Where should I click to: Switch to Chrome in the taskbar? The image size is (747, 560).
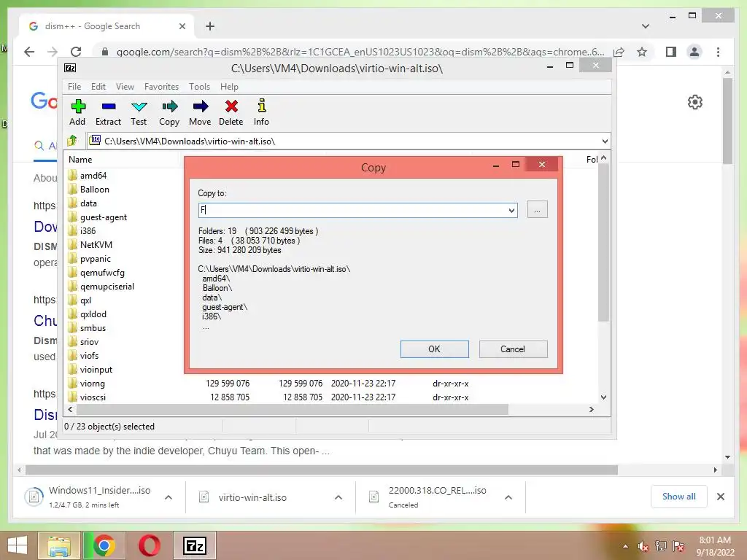pyautogui.click(x=104, y=545)
